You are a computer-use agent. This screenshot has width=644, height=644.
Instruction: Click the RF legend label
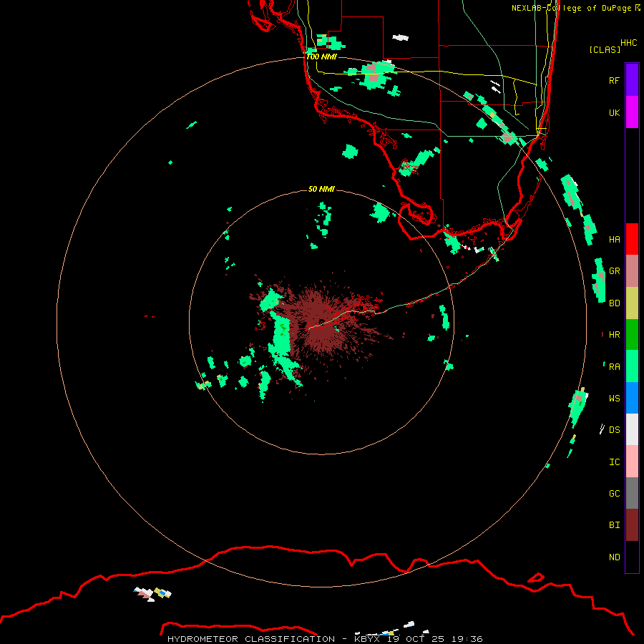pos(614,80)
